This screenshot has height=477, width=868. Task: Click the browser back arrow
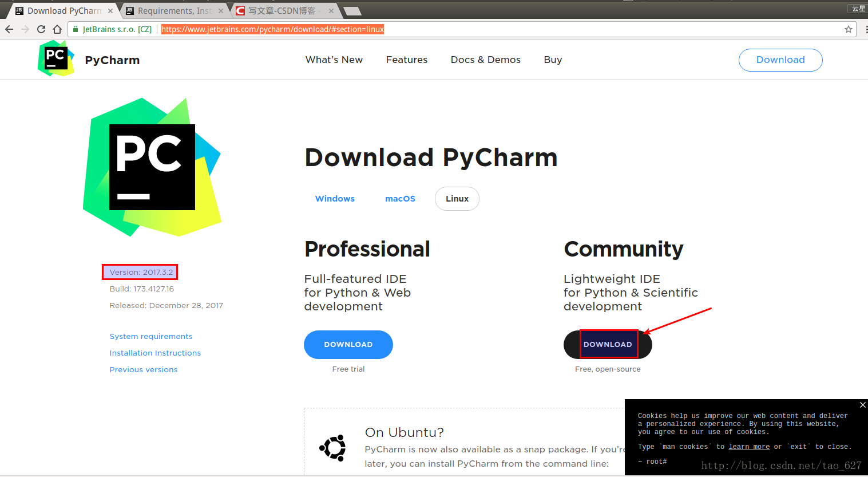click(9, 29)
